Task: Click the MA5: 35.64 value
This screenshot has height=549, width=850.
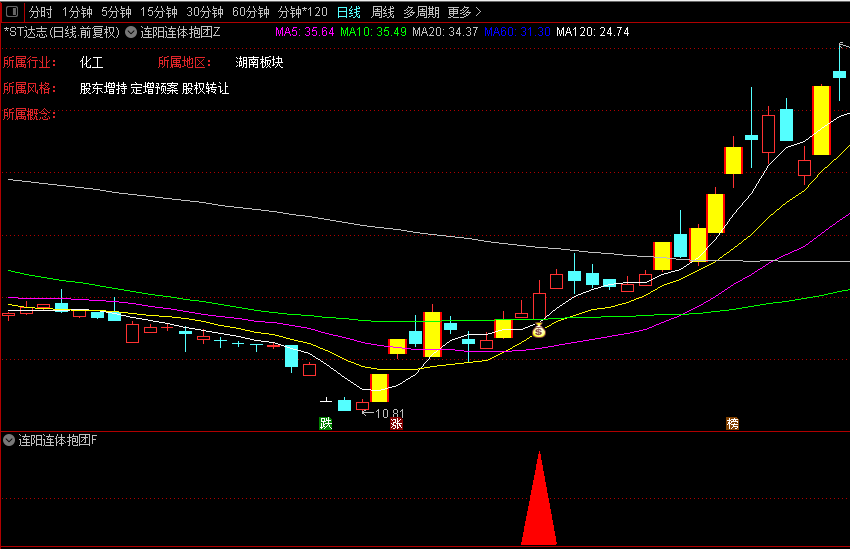Action: [x=305, y=32]
